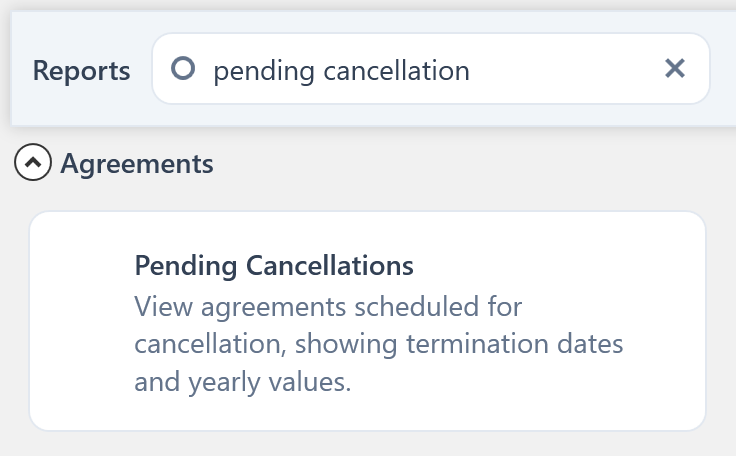736x456 pixels.
Task: Click the Agreements section heading
Action: (137, 163)
